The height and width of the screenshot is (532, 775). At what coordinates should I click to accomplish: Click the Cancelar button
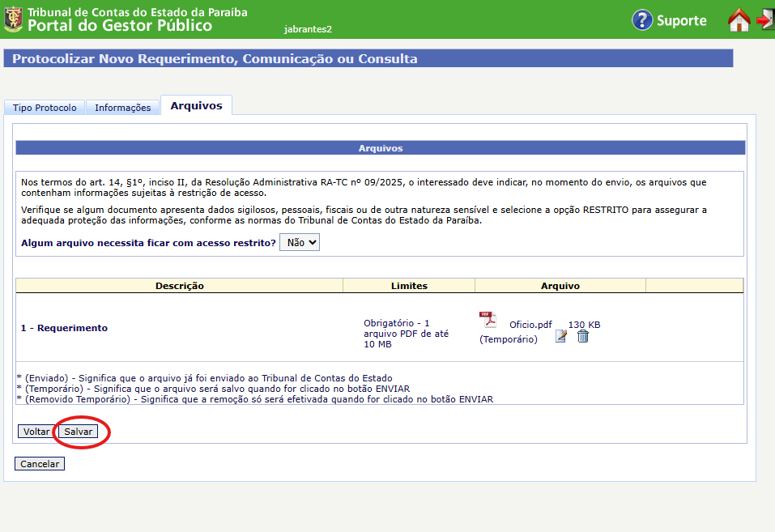[40, 464]
